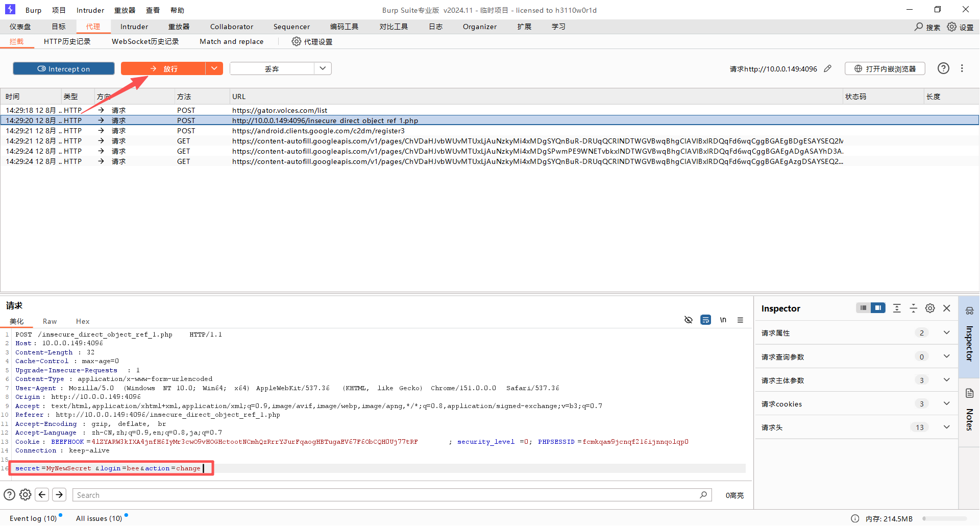Toggle Intercept on button
The image size is (980, 526).
[64, 68]
